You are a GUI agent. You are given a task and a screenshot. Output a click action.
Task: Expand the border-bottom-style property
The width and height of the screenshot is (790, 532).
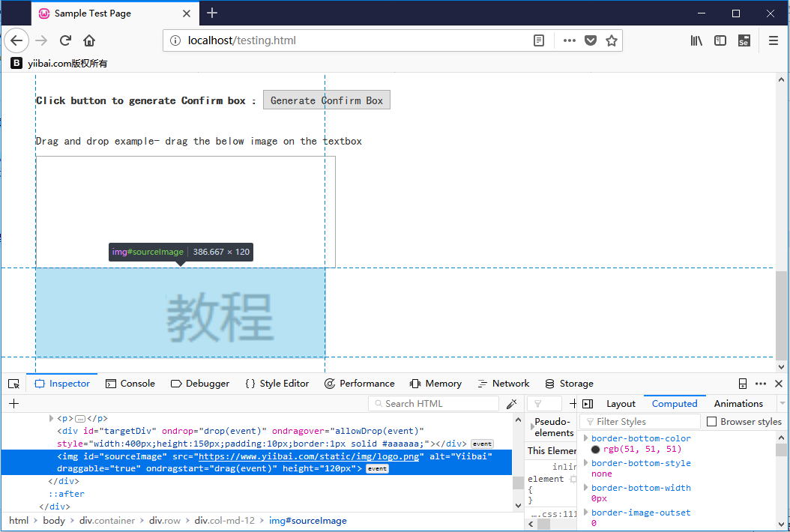click(x=586, y=463)
